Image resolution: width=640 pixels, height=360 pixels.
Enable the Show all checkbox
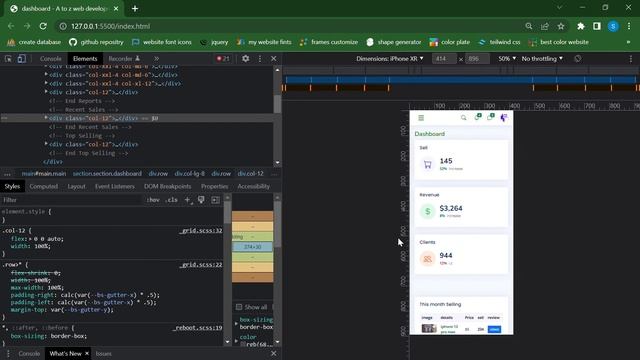click(x=239, y=307)
